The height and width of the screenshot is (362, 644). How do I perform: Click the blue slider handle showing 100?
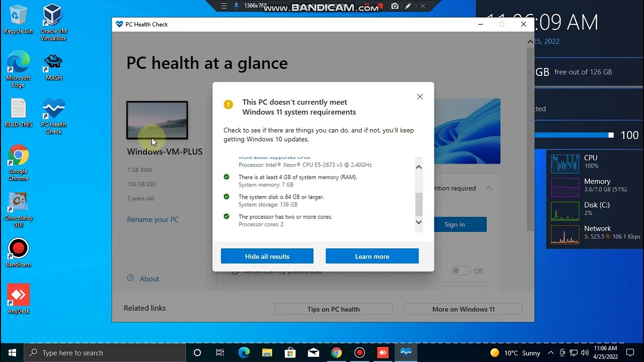tap(611, 135)
